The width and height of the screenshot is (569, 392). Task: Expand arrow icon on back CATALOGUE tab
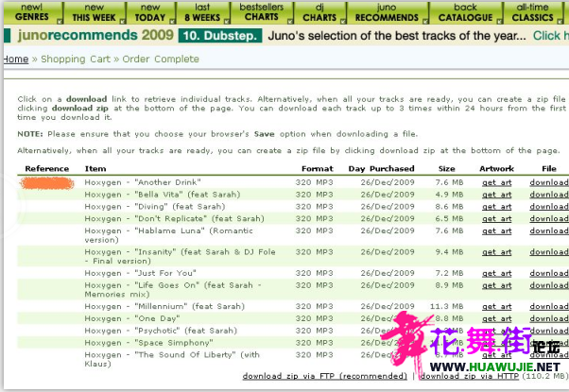point(500,22)
